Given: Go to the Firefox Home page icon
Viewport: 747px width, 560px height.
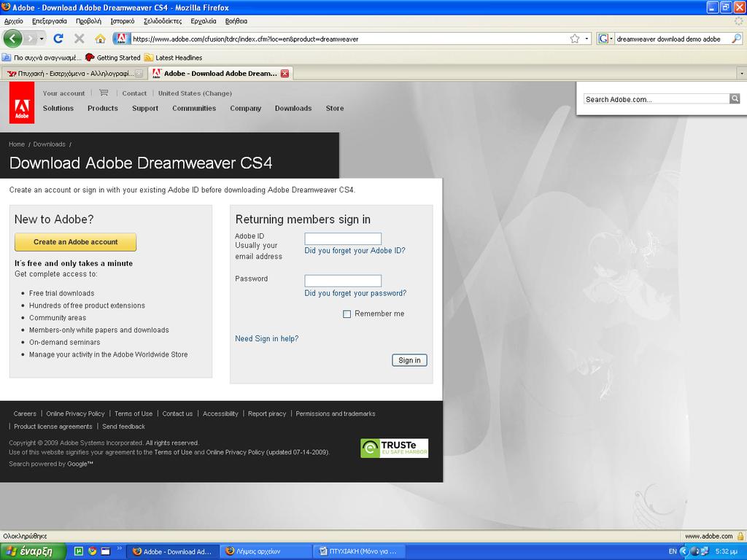Looking at the screenshot, I should point(100,39).
